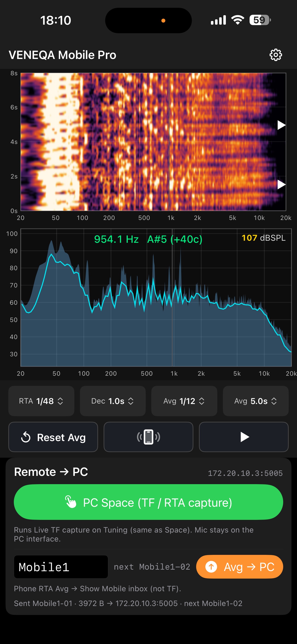The width and height of the screenshot is (297, 644).
Task: Tap the Wi-Fi status icon
Action: pyautogui.click(x=238, y=20)
